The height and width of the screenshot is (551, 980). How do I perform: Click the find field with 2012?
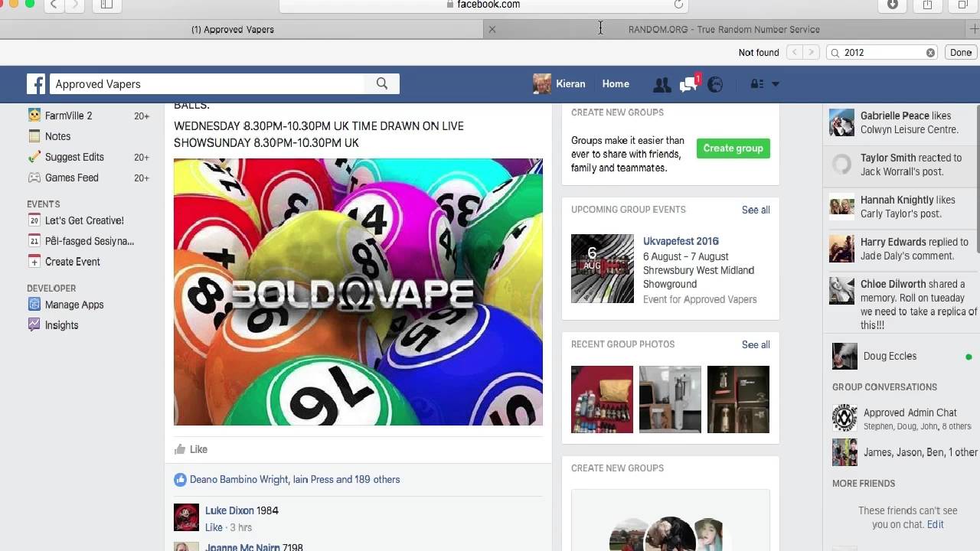click(883, 52)
